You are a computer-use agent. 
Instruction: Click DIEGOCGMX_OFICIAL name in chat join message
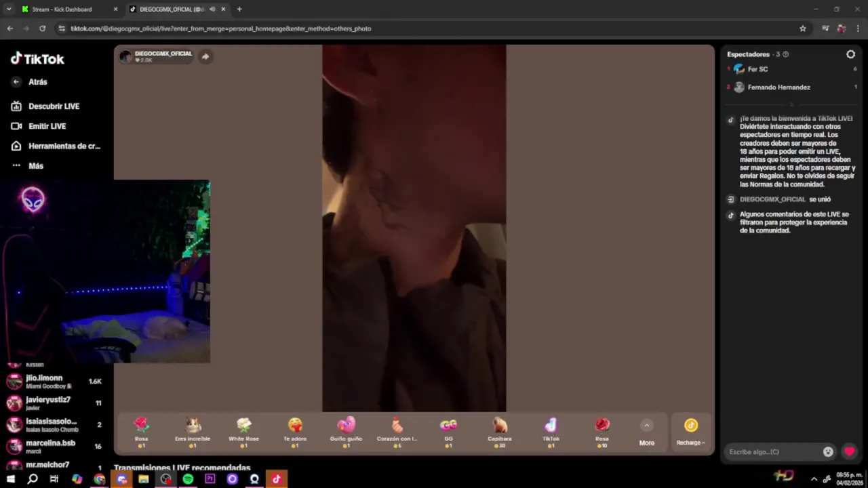tap(772, 199)
